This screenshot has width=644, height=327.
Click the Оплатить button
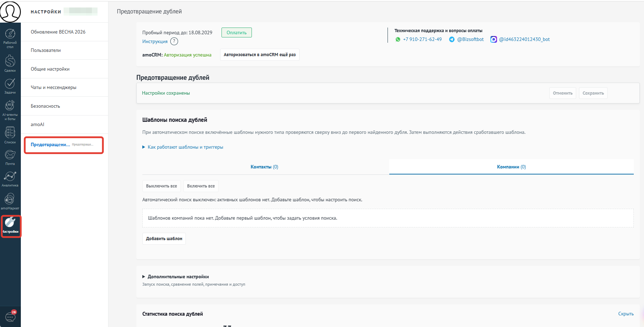237,32
